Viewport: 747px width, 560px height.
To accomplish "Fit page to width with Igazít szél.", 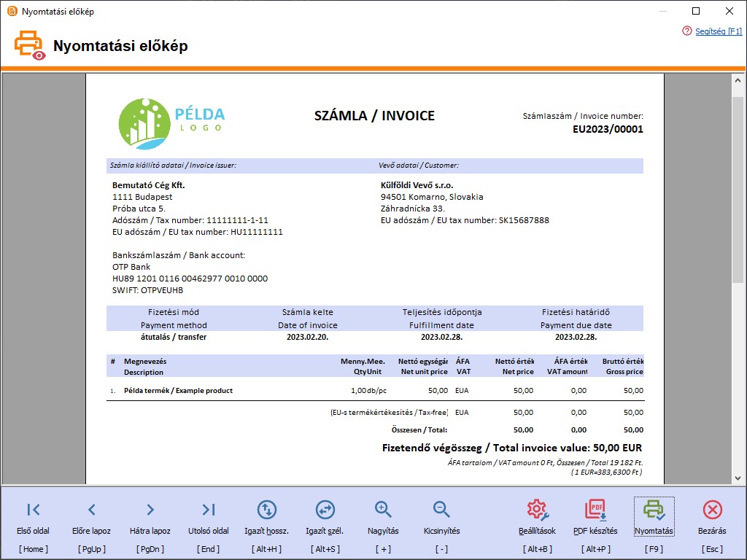I will click(x=325, y=510).
